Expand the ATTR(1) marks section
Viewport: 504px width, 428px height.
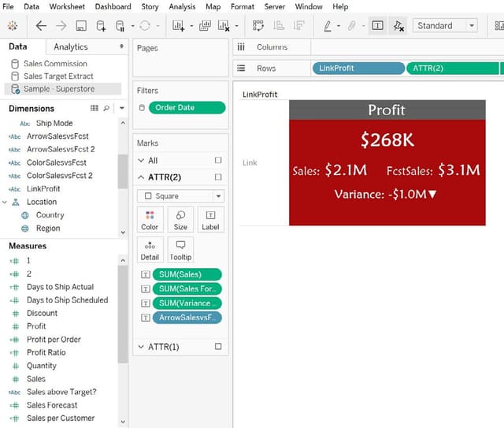[141, 347]
